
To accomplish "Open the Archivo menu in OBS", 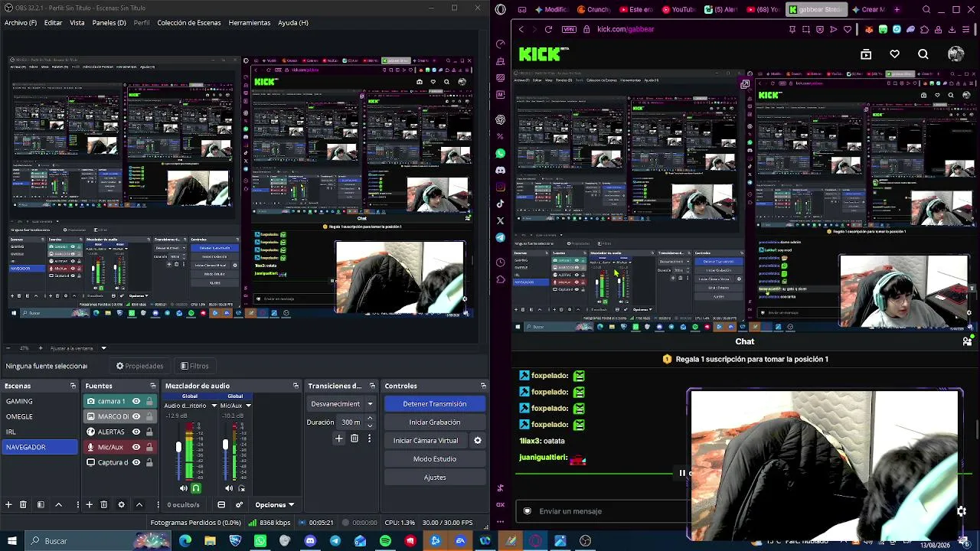I will pos(21,23).
